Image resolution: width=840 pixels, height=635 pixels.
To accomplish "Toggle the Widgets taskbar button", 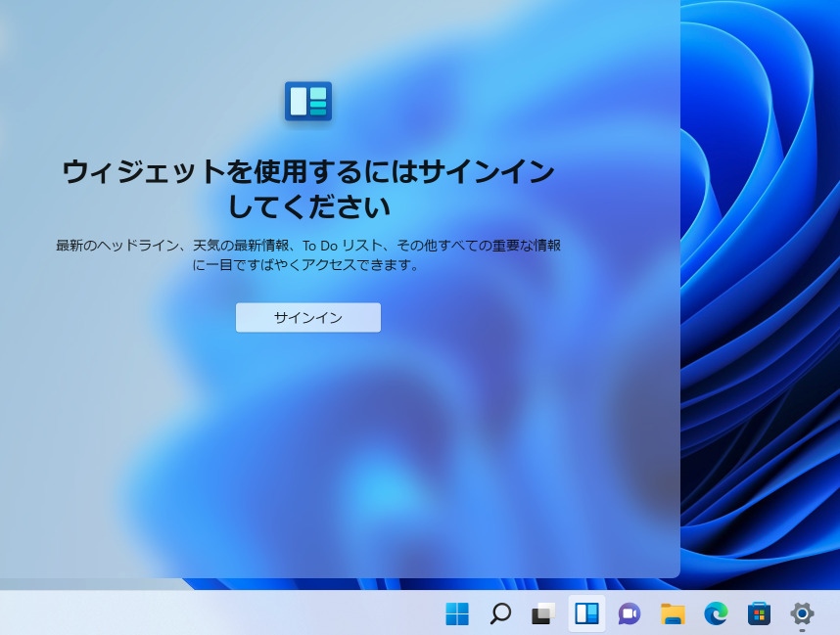I will [586, 613].
